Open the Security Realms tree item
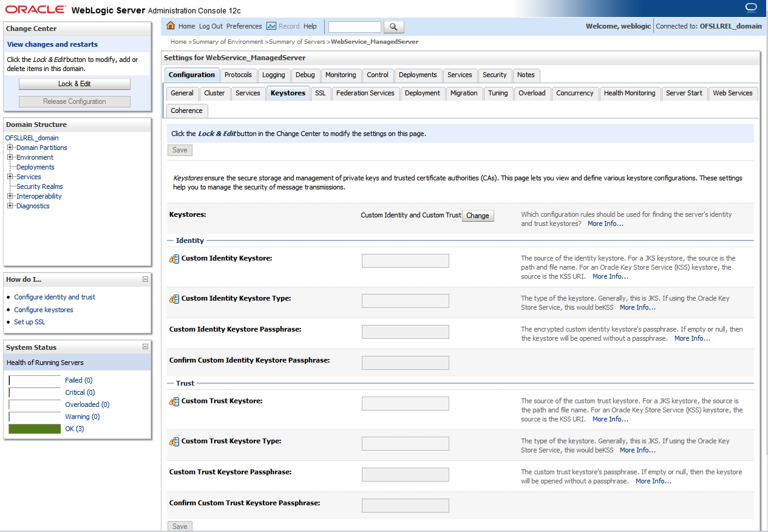The height and width of the screenshot is (532, 768). pos(39,186)
